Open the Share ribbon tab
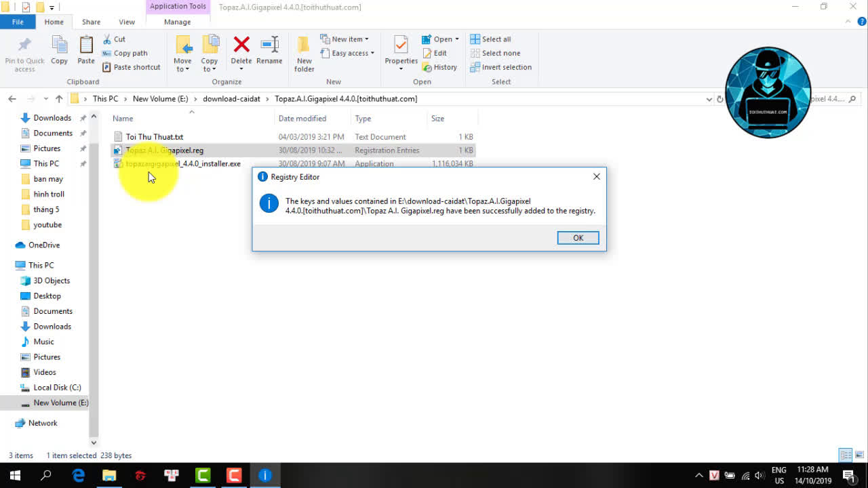Viewport: 868px width, 488px height. click(x=91, y=22)
